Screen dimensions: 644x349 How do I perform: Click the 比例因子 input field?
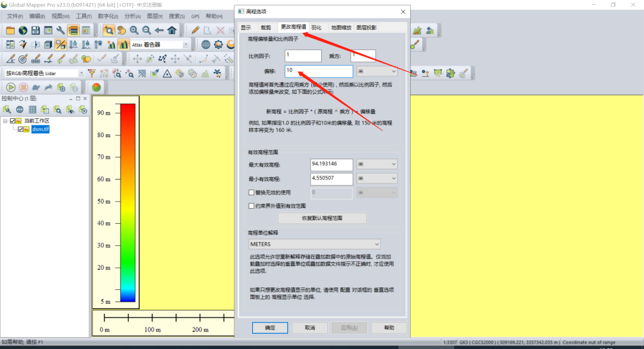303,55
